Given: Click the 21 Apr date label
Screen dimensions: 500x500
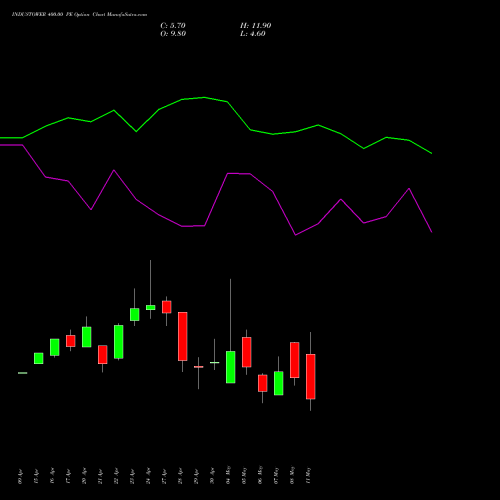Looking at the screenshot, I should (101, 476).
